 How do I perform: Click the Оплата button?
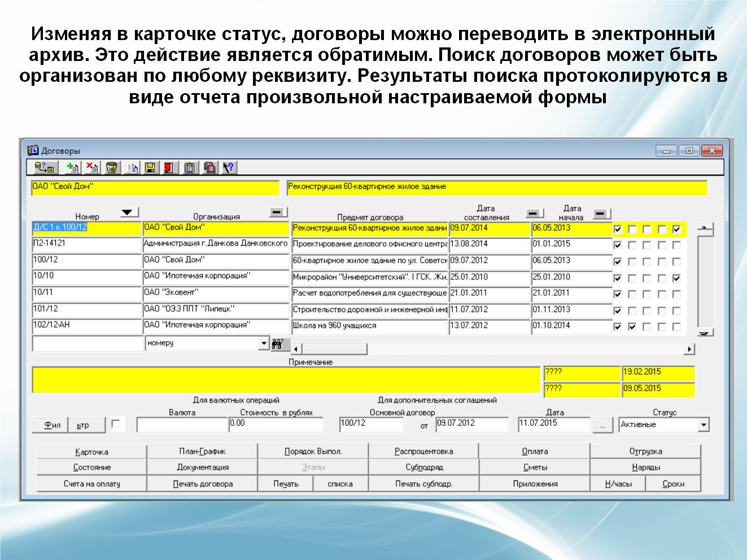pos(535,452)
